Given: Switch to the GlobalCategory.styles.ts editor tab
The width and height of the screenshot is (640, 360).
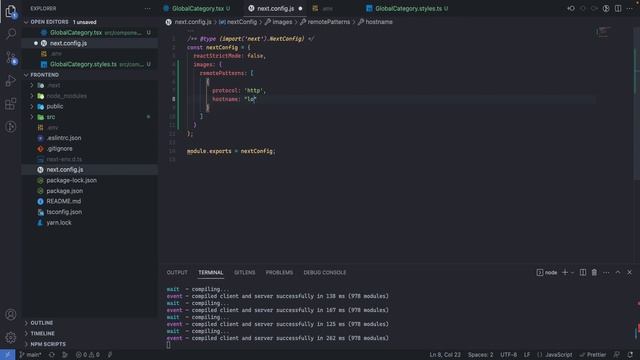Looking at the screenshot, I should click(x=408, y=9).
